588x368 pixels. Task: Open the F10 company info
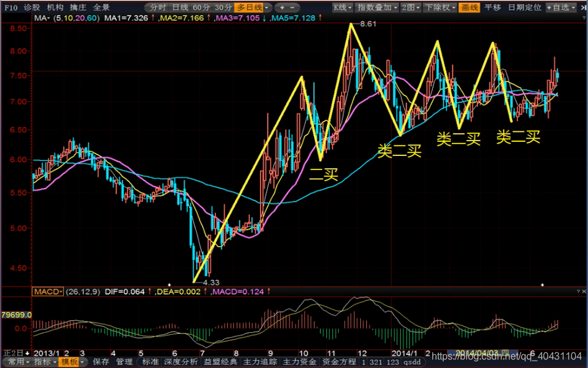pyautogui.click(x=11, y=7)
